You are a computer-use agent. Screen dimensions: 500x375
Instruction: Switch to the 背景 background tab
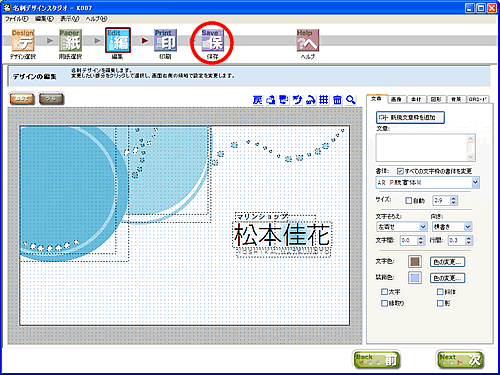pyautogui.click(x=456, y=99)
